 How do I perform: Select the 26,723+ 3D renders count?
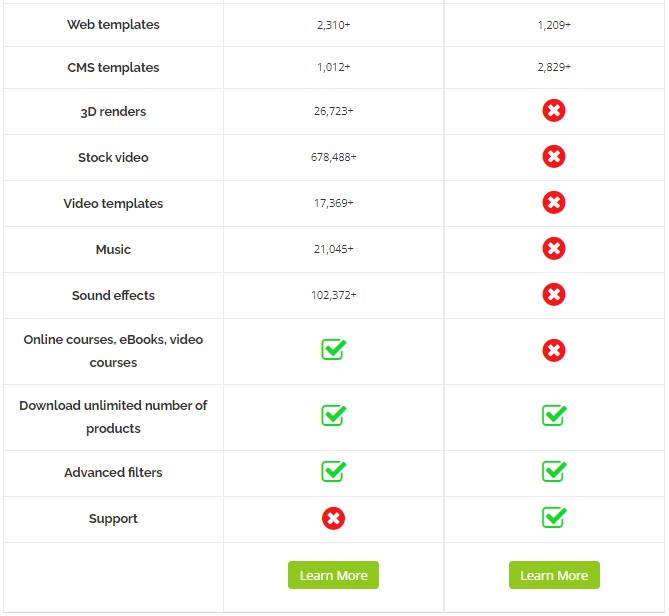click(x=333, y=111)
